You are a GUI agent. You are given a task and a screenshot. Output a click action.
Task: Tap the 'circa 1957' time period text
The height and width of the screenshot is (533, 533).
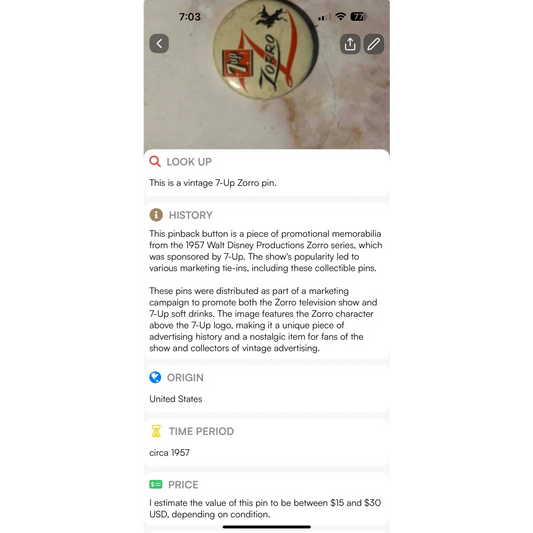tap(170, 453)
